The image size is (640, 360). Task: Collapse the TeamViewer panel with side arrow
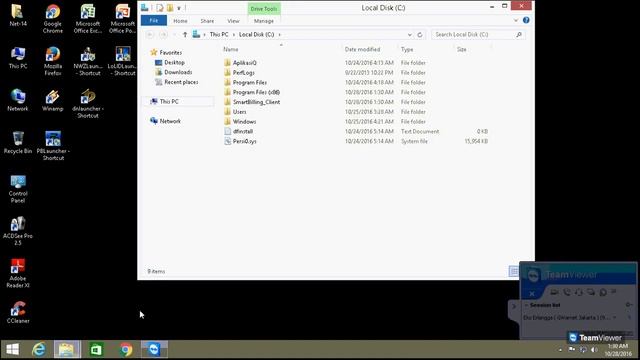click(x=514, y=306)
